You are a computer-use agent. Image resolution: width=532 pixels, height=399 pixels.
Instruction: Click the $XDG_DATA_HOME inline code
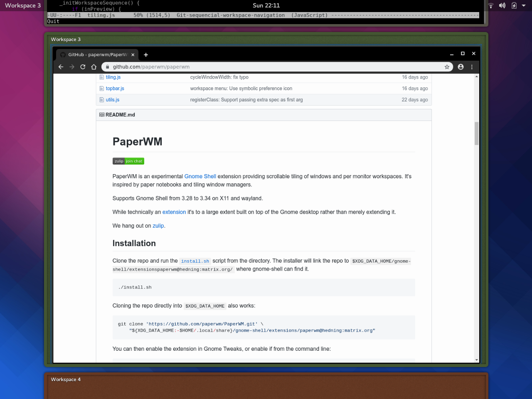click(205, 306)
